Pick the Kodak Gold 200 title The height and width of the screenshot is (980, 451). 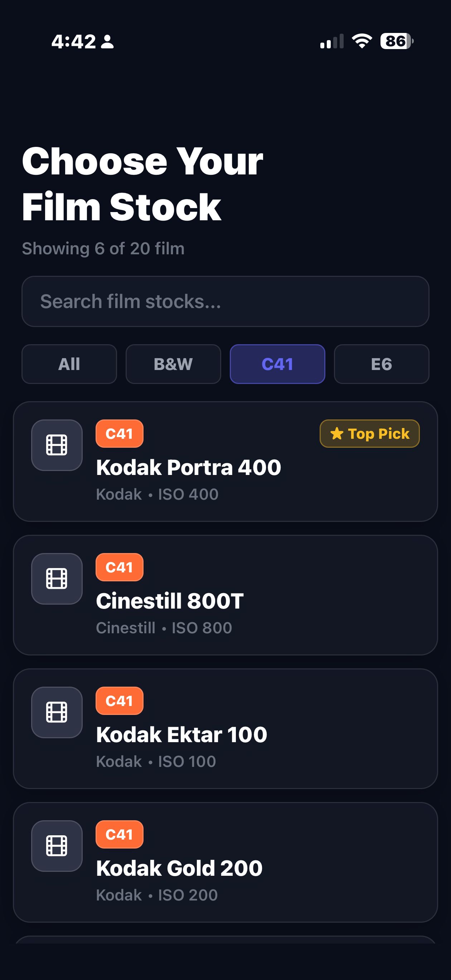click(179, 868)
